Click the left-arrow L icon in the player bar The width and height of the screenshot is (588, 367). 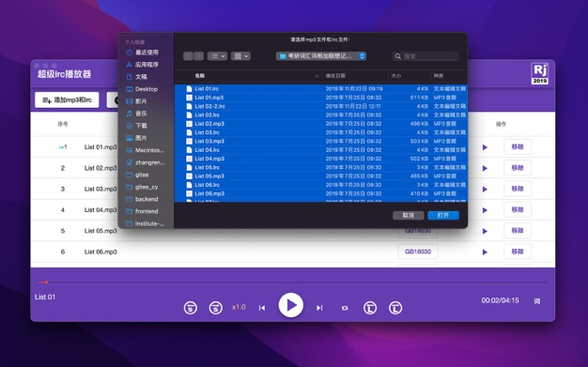tap(370, 308)
